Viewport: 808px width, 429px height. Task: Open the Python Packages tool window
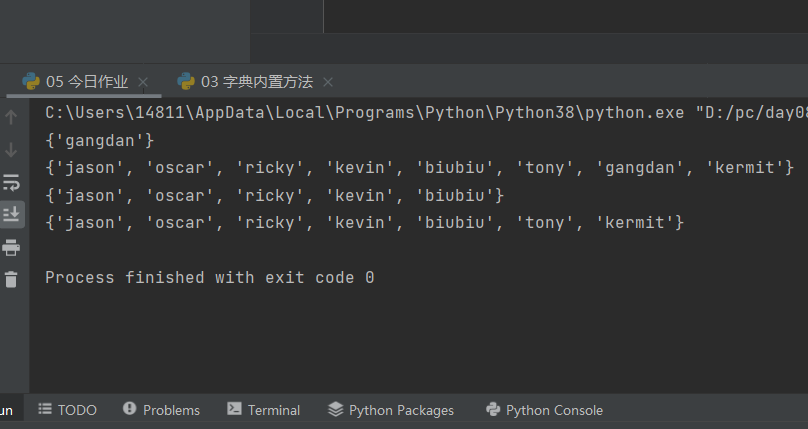(391, 410)
